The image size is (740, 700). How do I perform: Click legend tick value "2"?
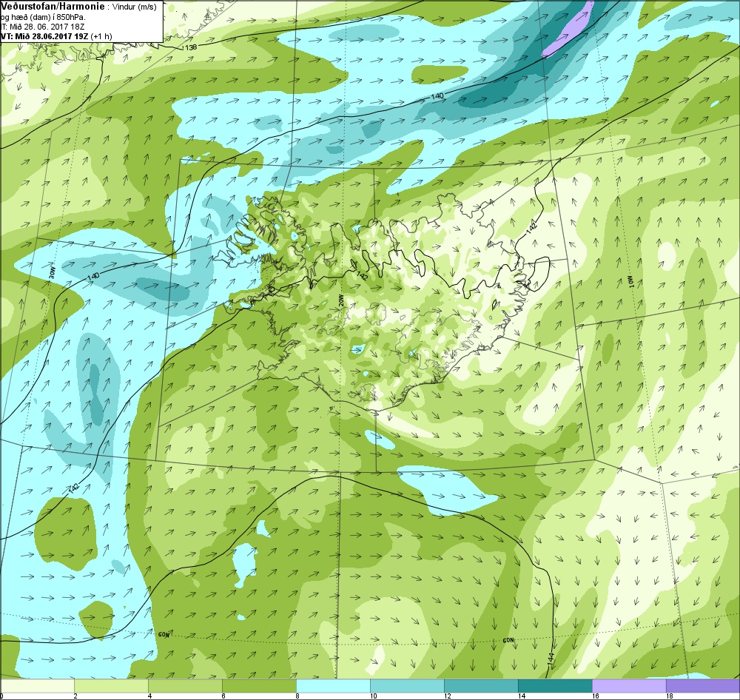pyautogui.click(x=75, y=696)
